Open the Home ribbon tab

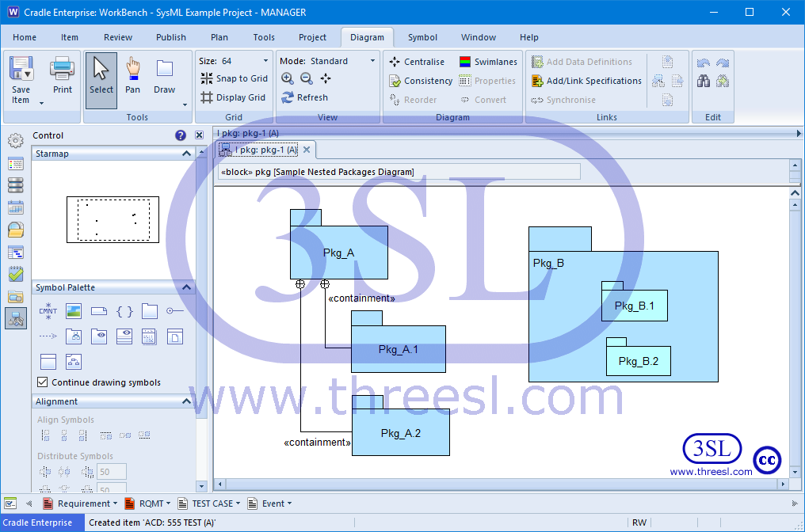click(25, 37)
